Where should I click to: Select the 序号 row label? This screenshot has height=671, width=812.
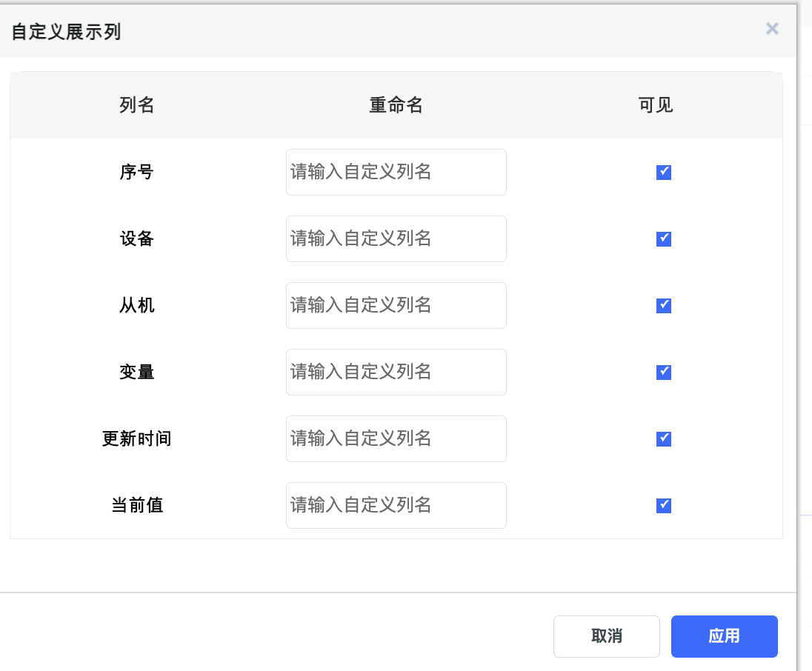pos(137,172)
